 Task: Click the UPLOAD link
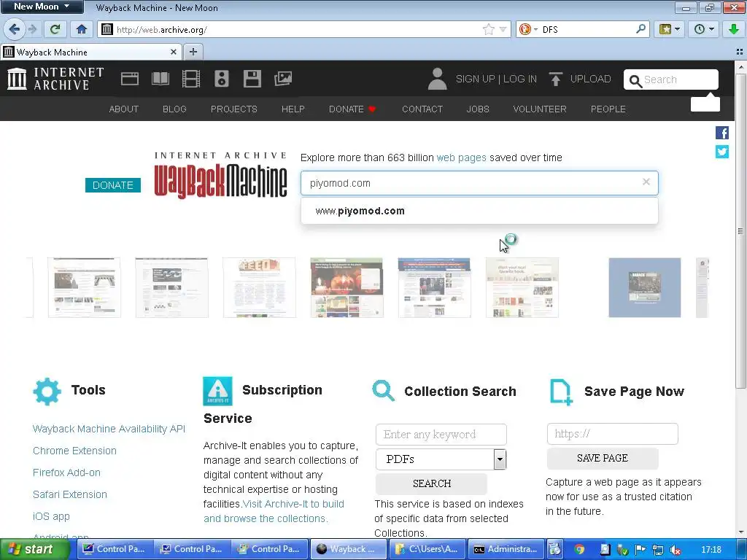(580, 79)
